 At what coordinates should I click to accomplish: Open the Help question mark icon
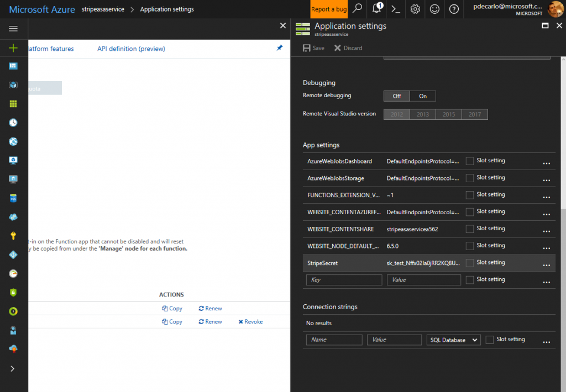[454, 9]
